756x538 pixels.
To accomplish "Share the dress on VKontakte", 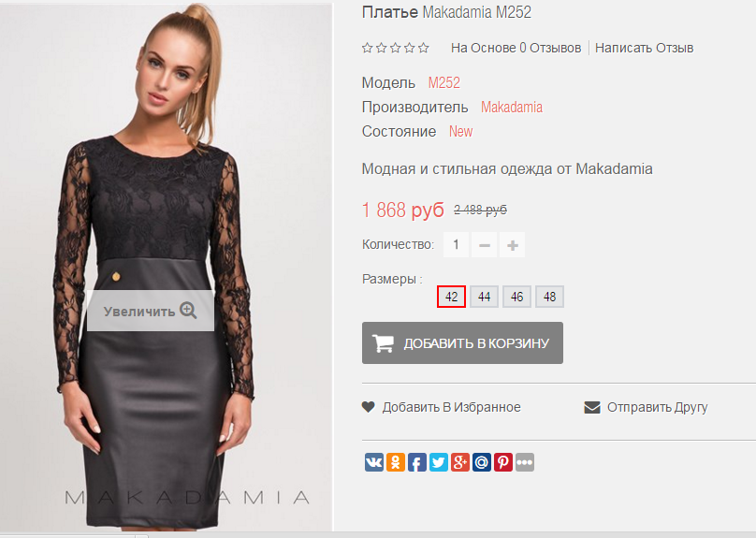I will point(374,462).
